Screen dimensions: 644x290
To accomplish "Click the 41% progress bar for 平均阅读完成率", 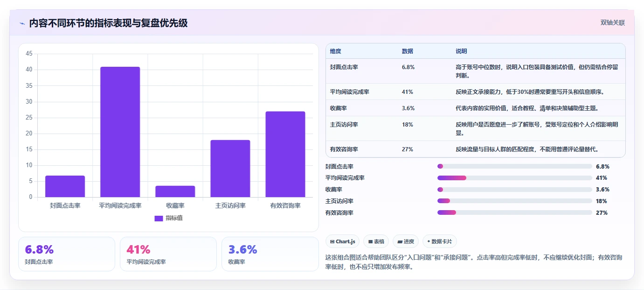I will [515, 178].
